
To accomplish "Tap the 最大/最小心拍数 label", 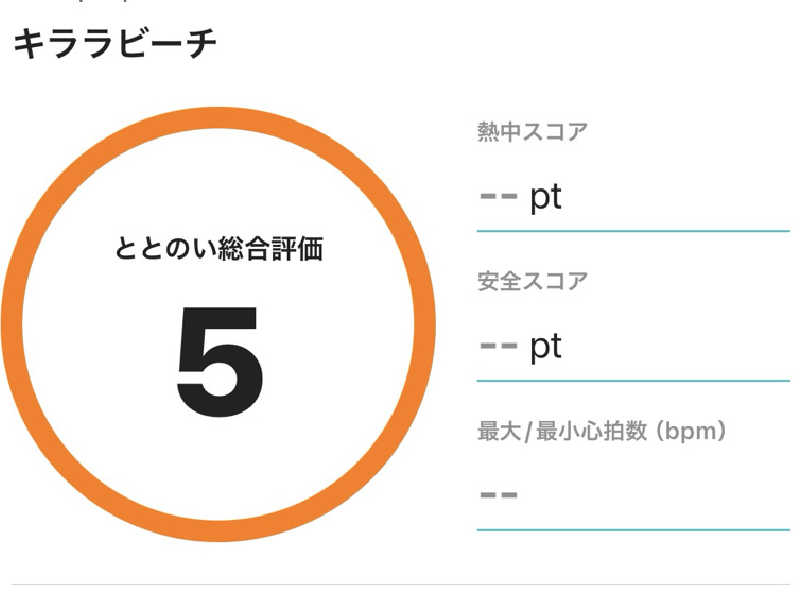I will [560, 432].
